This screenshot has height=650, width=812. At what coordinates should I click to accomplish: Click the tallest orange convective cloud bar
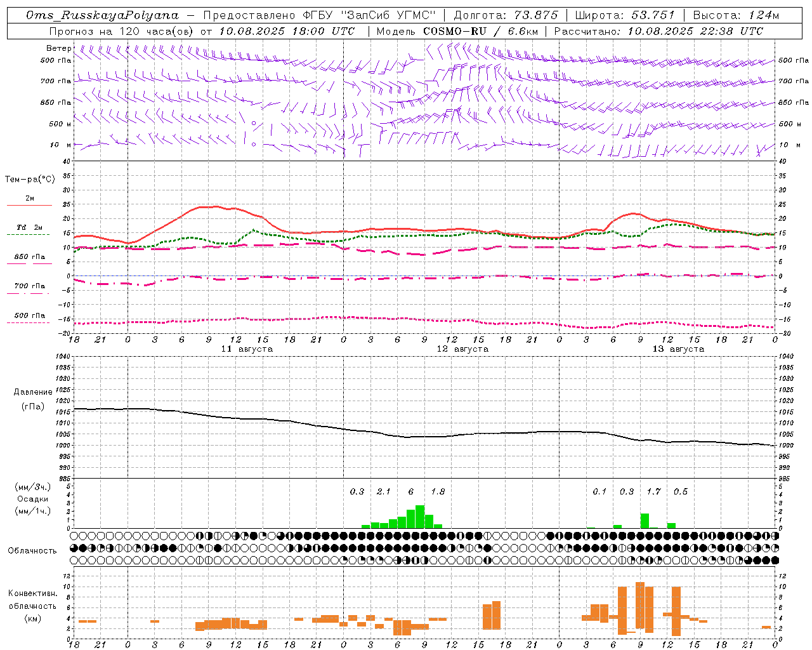tap(640, 605)
